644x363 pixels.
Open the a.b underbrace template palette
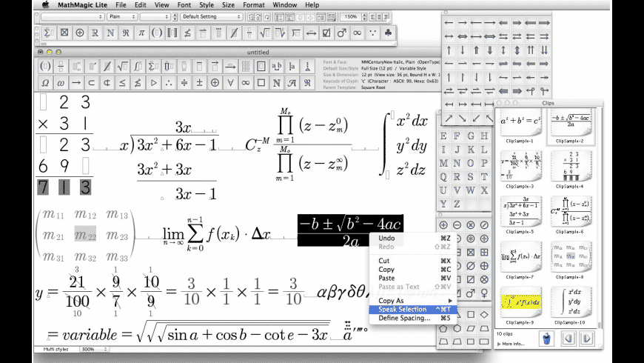276,66
